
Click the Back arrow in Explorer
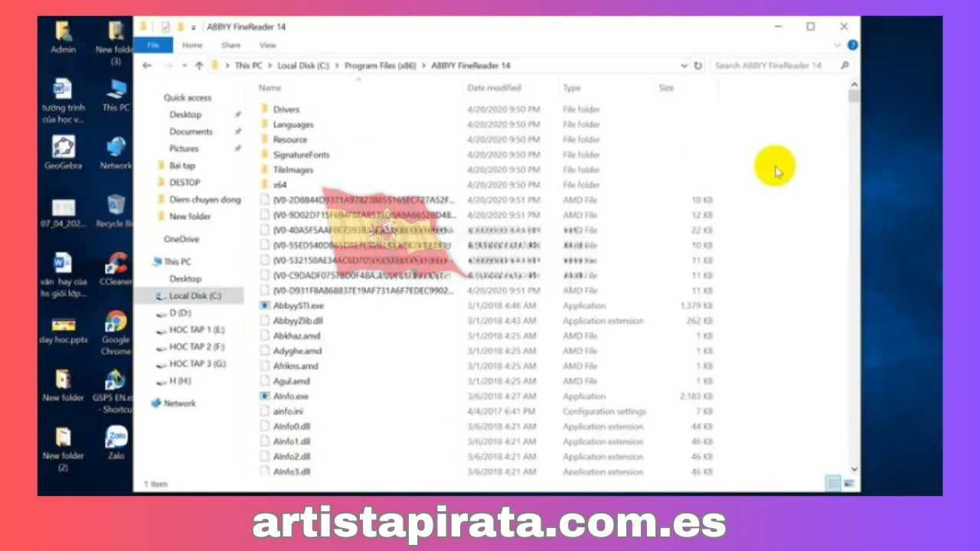(x=147, y=66)
